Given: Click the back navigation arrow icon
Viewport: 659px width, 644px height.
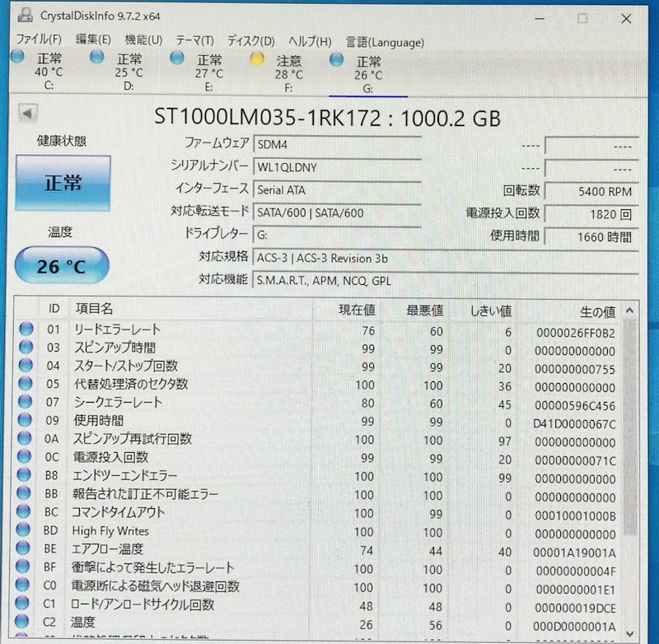Looking at the screenshot, I should (x=27, y=114).
